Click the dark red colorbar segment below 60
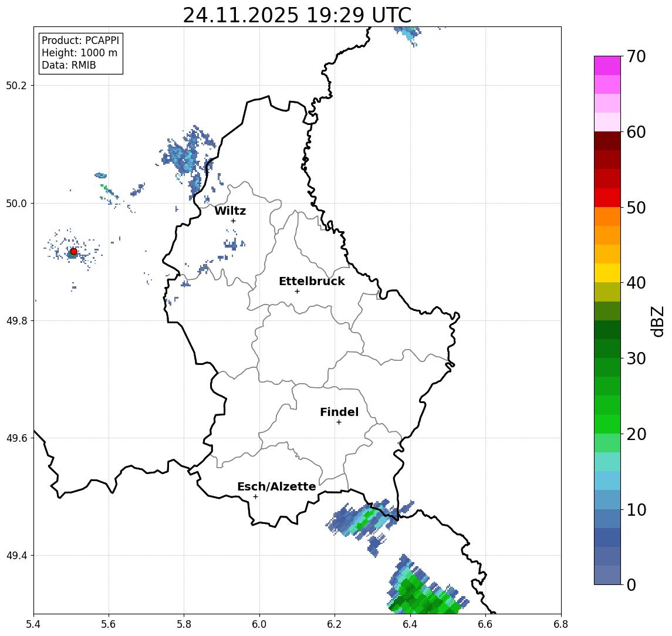Image resolution: width=672 pixels, height=636 pixels. [607, 141]
